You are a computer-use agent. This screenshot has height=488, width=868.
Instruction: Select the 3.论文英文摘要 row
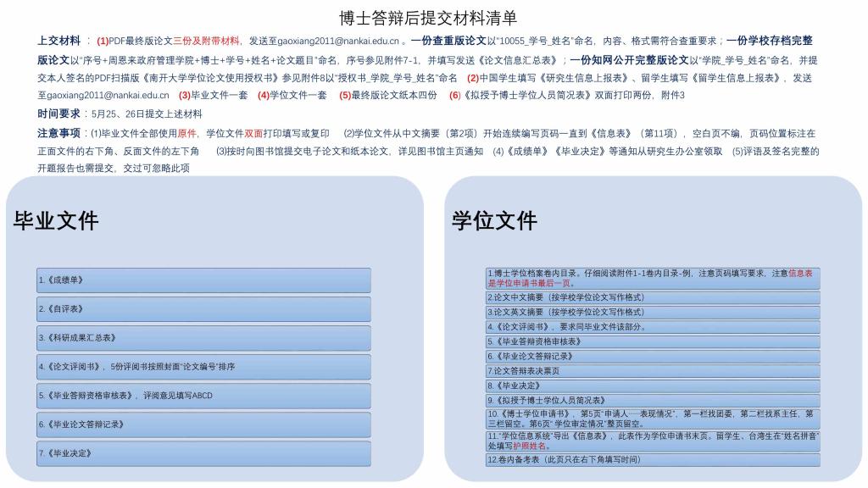coord(652,312)
